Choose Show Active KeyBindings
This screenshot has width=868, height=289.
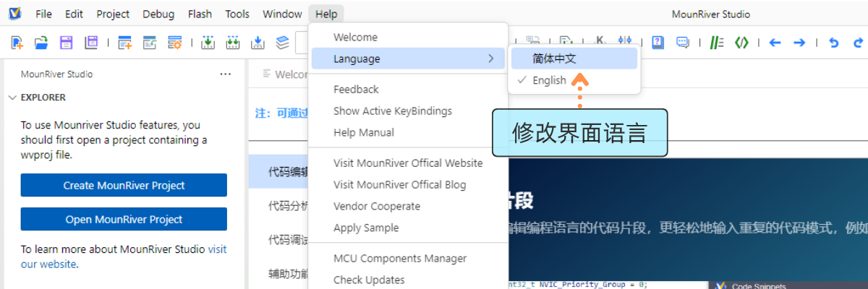coord(408,111)
